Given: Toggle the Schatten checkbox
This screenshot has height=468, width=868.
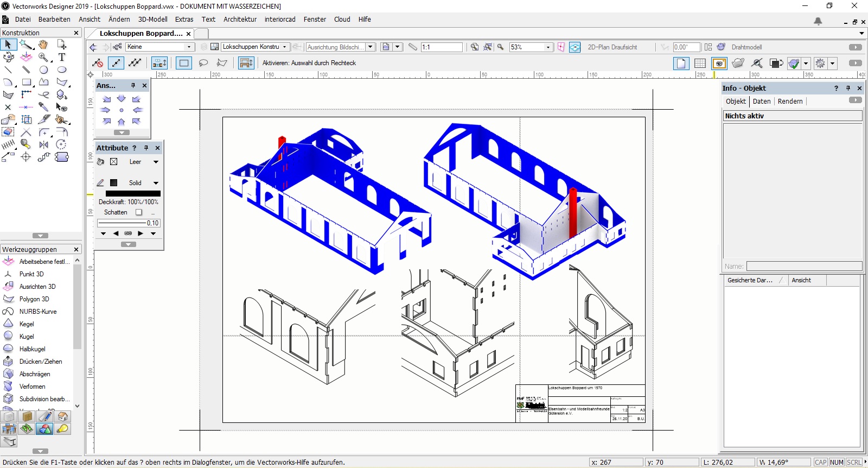Looking at the screenshot, I should (x=139, y=212).
